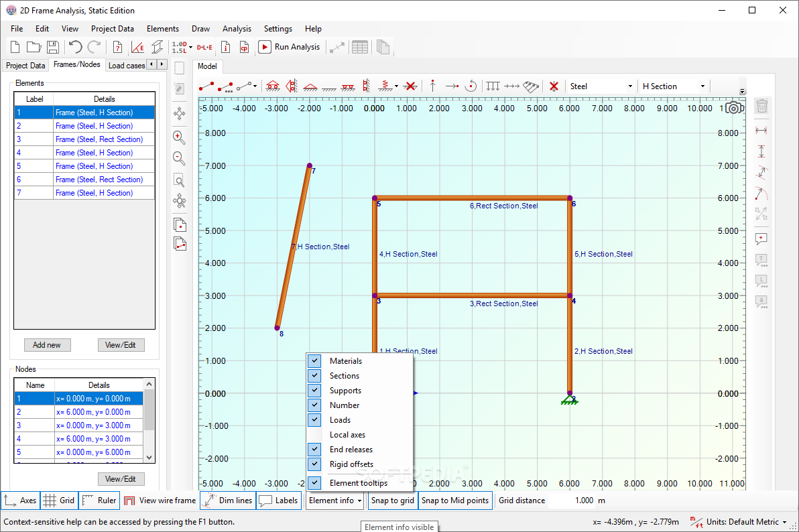Choose the horizontal roller support tool
Image resolution: width=799 pixels, height=532 pixels.
coord(273,86)
